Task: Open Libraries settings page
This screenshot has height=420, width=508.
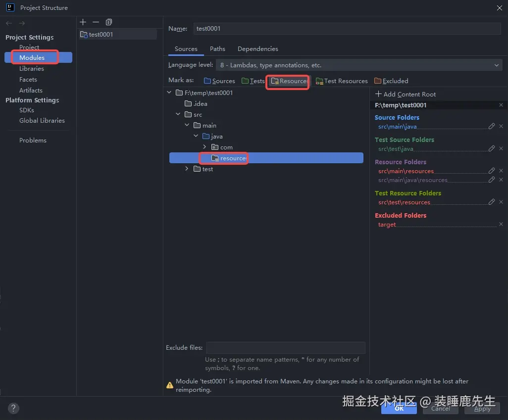Action: click(x=31, y=69)
